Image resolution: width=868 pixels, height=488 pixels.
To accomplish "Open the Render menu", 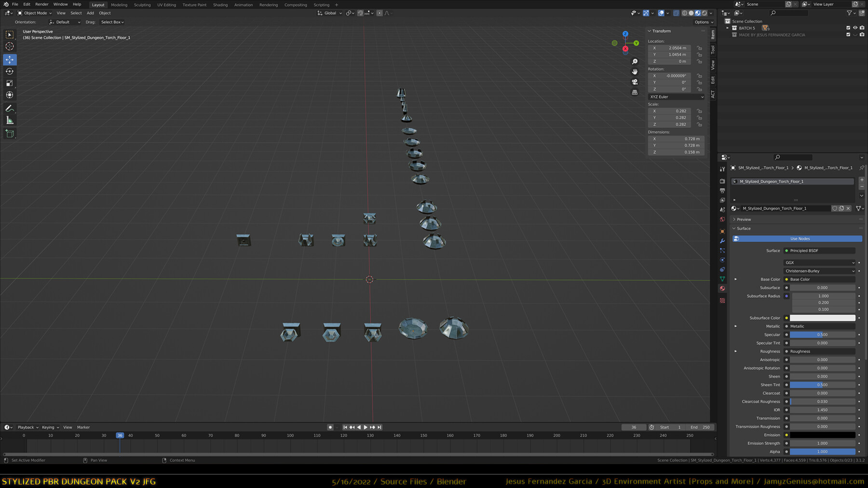I will click(x=41, y=4).
